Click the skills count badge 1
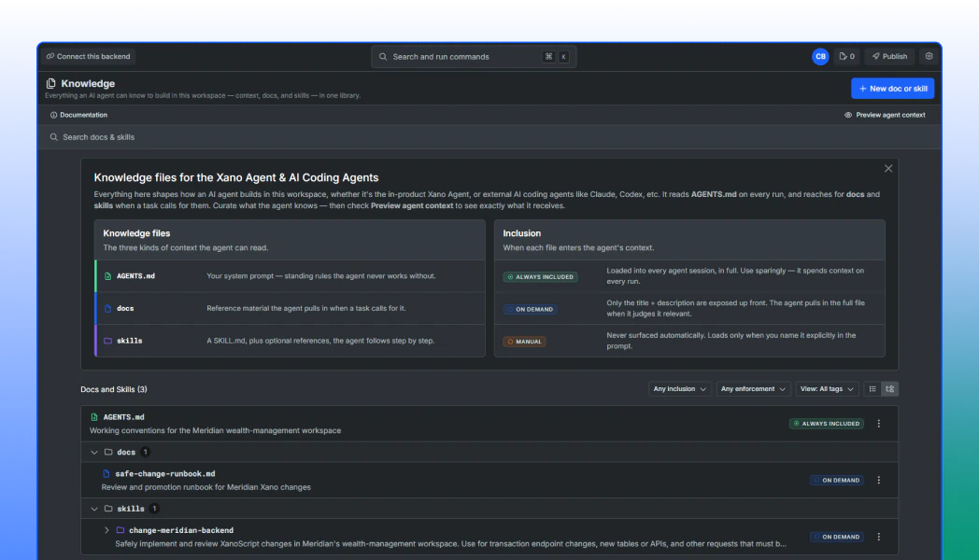Screen dimensions: 979x560 coord(154,509)
